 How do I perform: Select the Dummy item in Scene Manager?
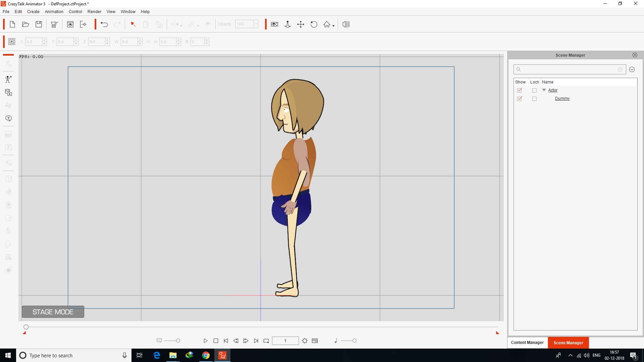click(562, 99)
